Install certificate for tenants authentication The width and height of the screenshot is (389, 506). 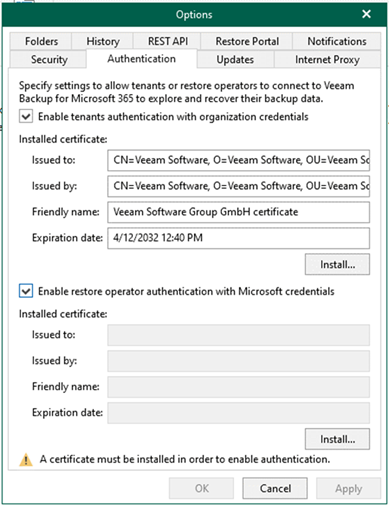pyautogui.click(x=337, y=264)
